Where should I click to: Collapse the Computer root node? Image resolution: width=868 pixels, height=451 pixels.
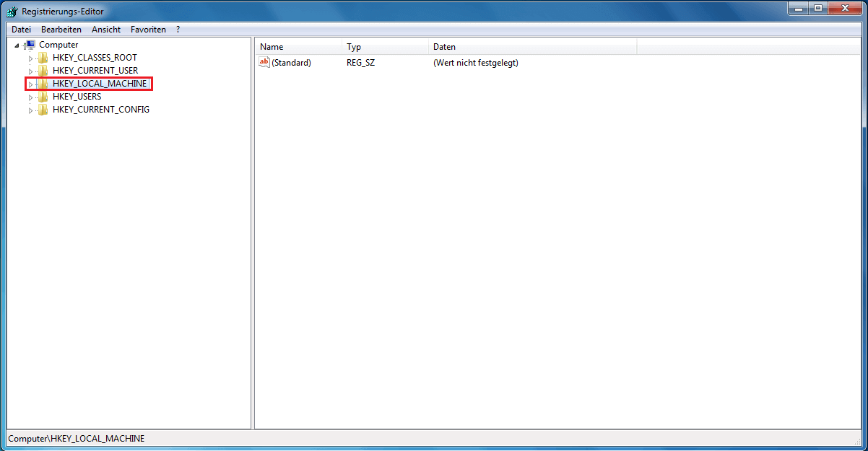[x=17, y=45]
